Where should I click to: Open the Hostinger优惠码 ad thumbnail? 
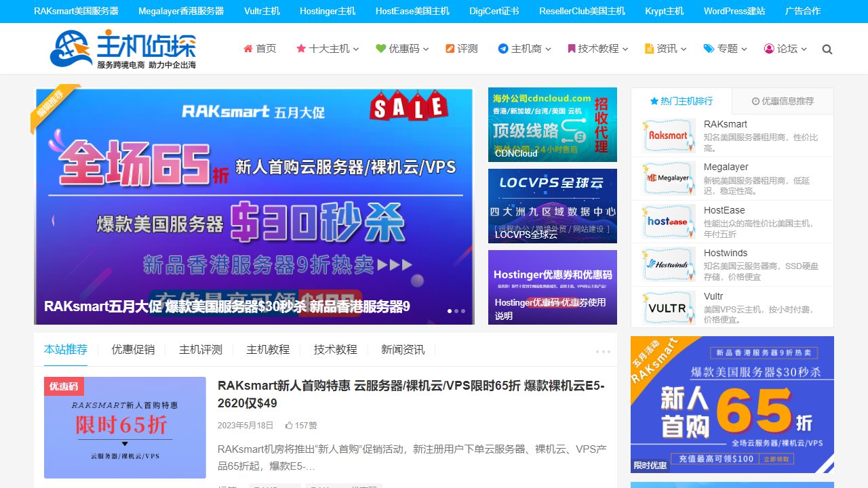point(553,287)
